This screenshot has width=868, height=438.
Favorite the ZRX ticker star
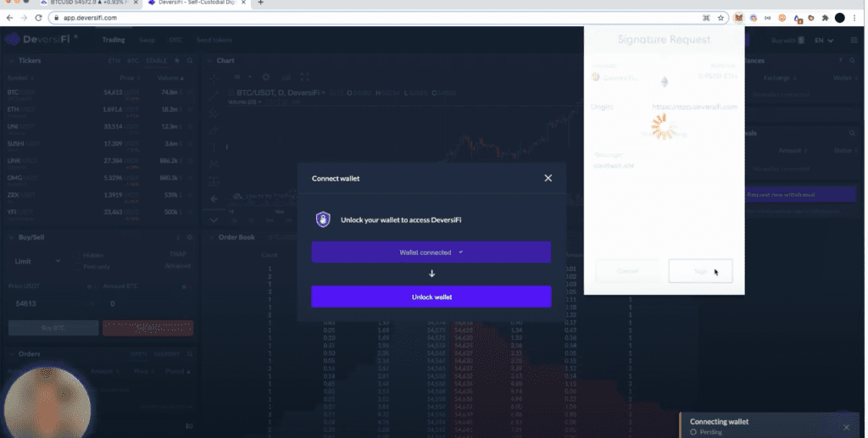coord(190,195)
